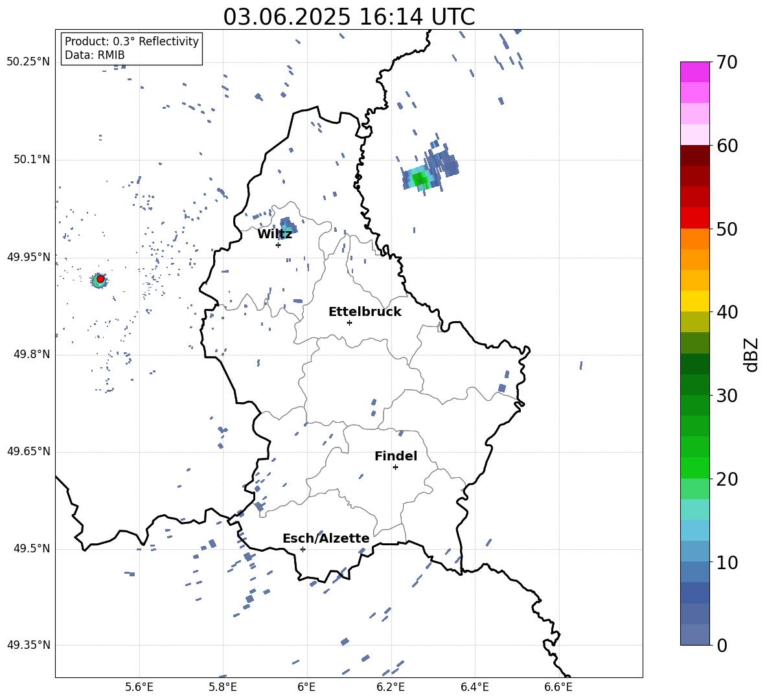The height and width of the screenshot is (700, 767).
Task: Click the 50.1°N latitude label
Action: tap(31, 159)
